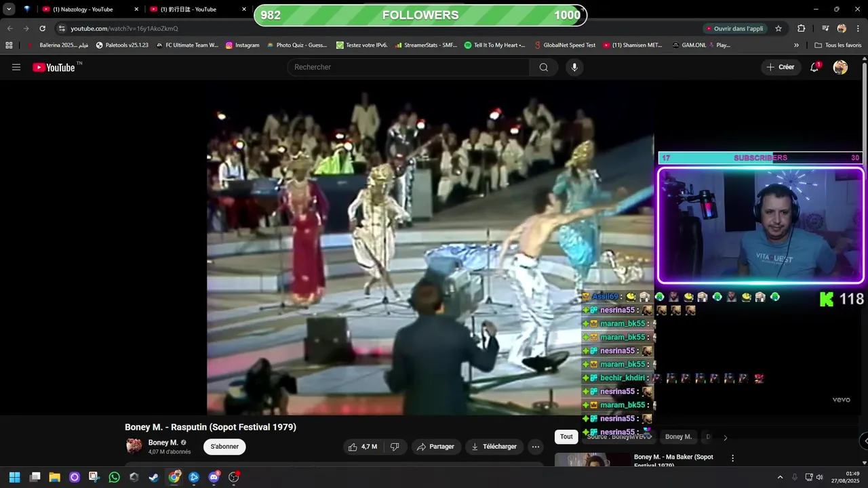Open the media controls toolbar icon
868x488 pixels.
825,28
